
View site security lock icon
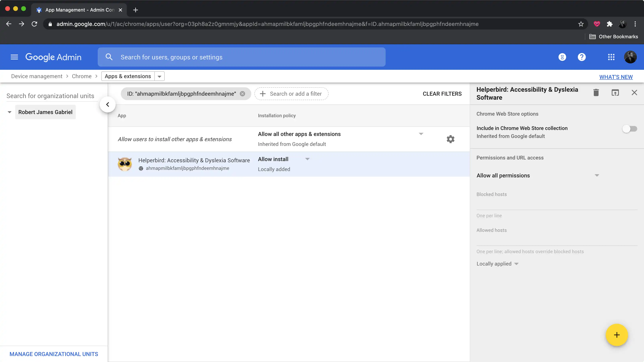50,24
